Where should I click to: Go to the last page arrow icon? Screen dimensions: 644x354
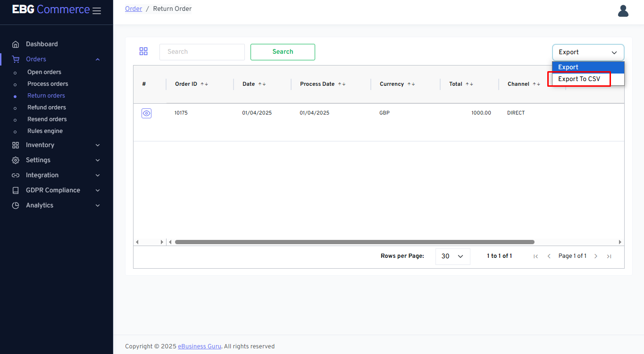609,256
